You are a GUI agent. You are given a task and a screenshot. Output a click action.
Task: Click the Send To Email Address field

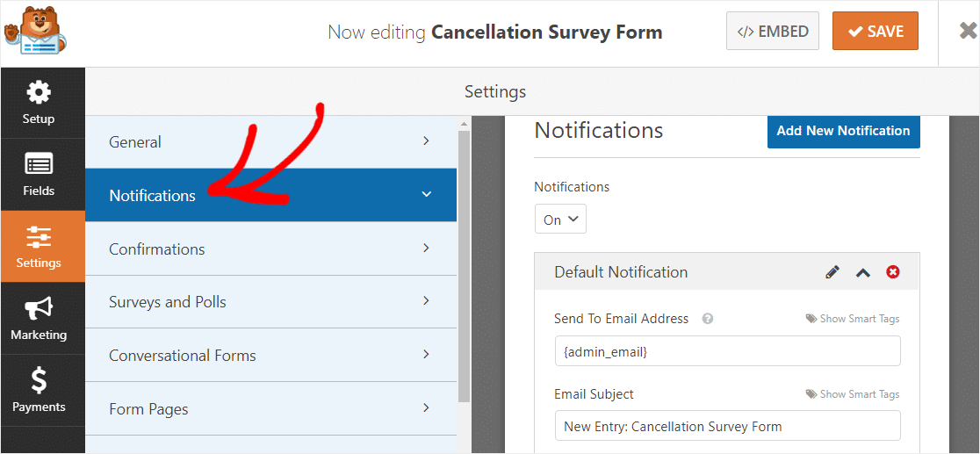(x=727, y=351)
